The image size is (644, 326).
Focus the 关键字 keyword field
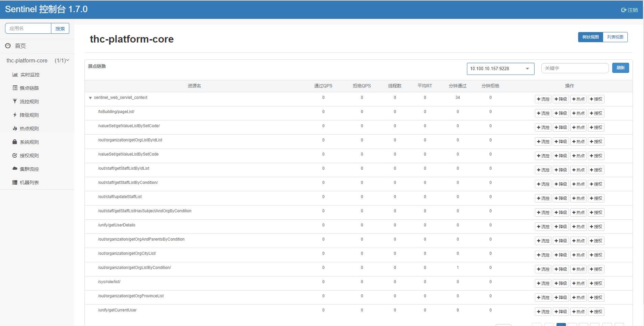click(x=575, y=68)
